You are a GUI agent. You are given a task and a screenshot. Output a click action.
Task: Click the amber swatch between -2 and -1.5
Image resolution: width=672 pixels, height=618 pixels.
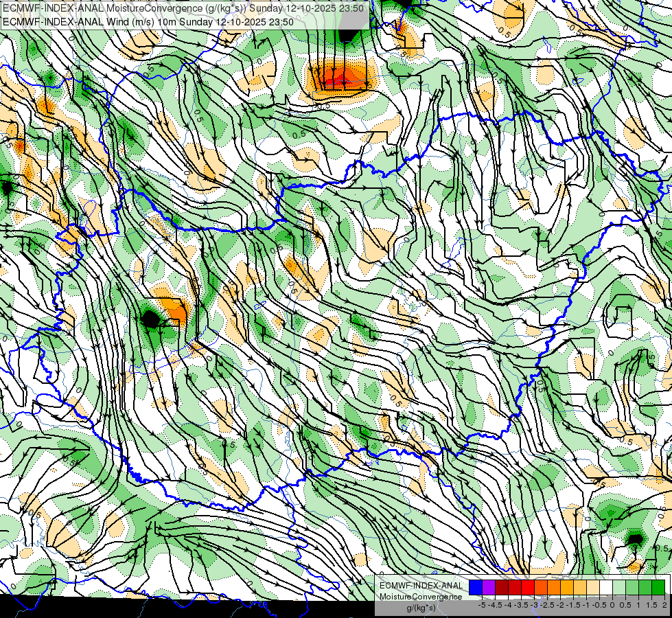pyautogui.click(x=566, y=588)
